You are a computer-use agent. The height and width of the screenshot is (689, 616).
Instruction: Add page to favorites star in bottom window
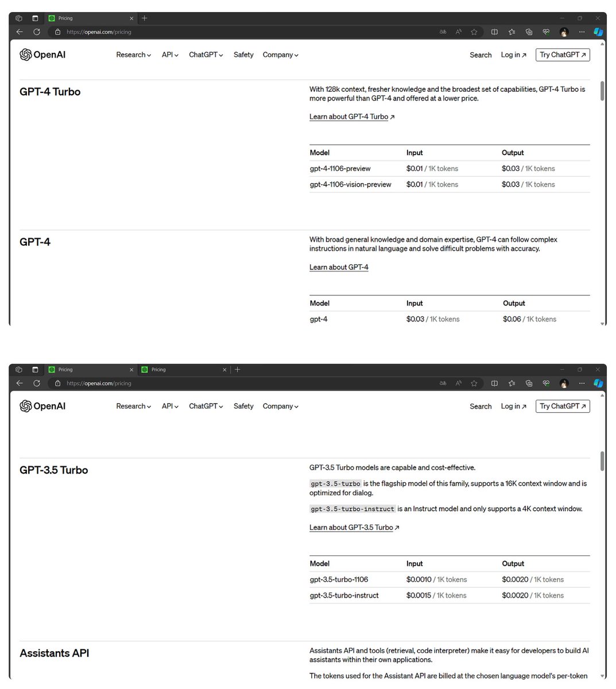click(x=474, y=384)
